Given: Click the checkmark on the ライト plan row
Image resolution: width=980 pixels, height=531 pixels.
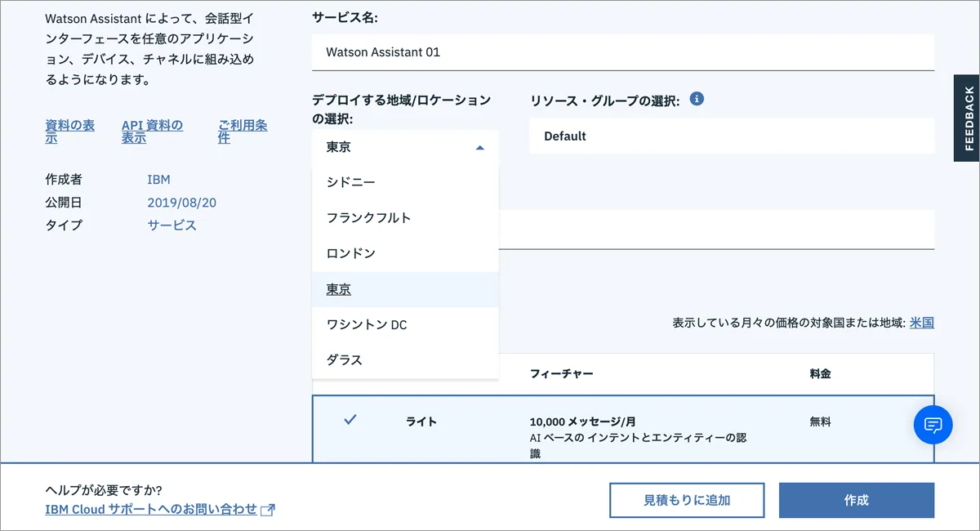Looking at the screenshot, I should click(x=350, y=420).
